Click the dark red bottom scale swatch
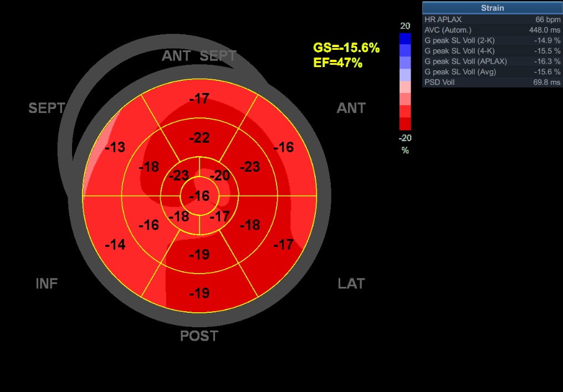Screen dimensions: 563x392 tap(405, 123)
